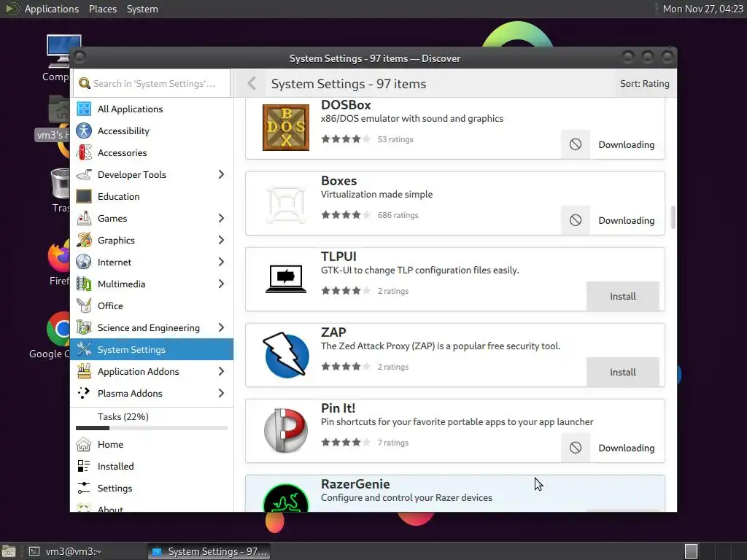Cancel the Boxes download via stop icon
747x560 pixels.
pos(576,220)
